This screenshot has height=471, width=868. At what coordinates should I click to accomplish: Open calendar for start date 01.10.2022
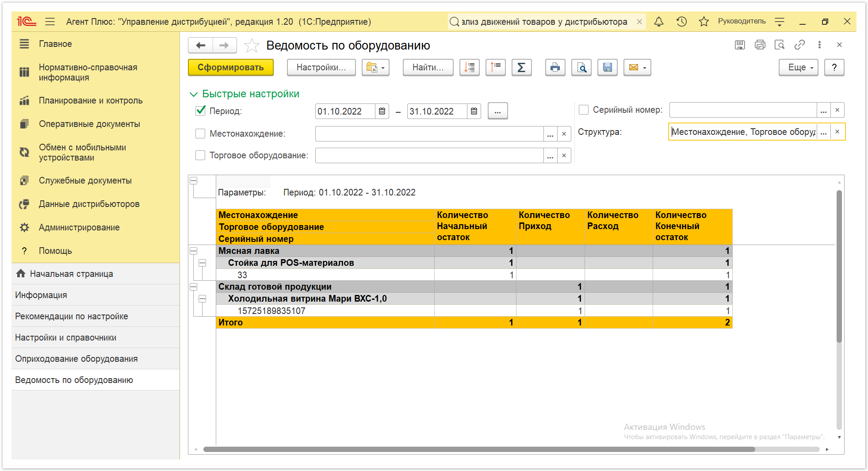[382, 111]
